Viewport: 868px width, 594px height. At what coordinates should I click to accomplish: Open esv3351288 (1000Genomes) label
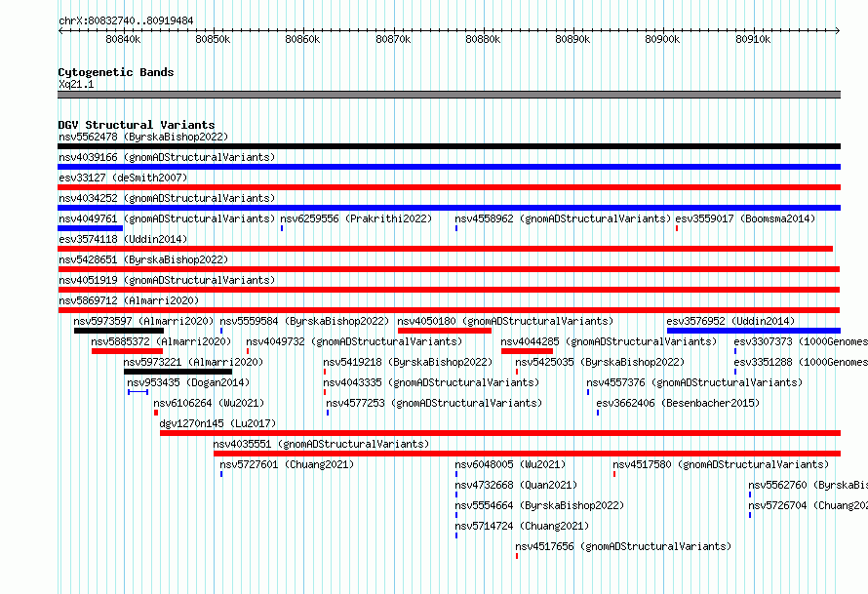(801, 362)
